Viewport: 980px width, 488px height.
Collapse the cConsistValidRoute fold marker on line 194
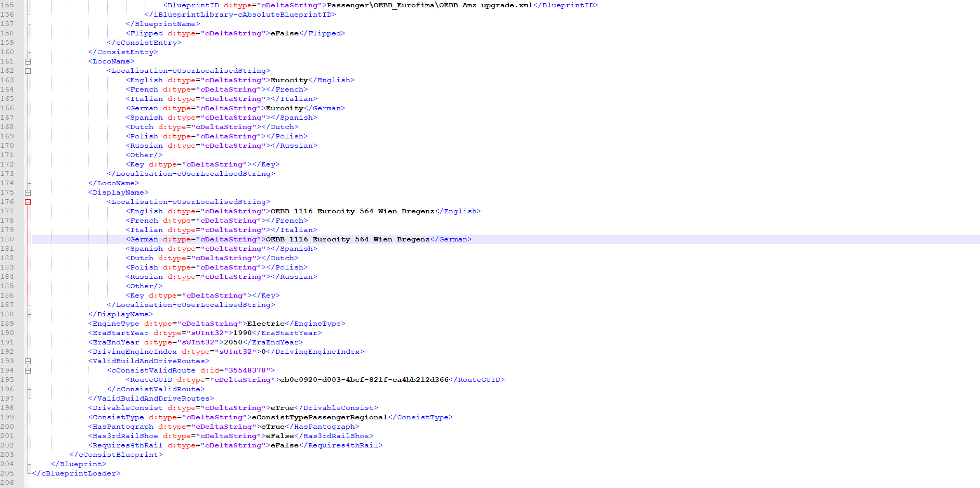28,370
